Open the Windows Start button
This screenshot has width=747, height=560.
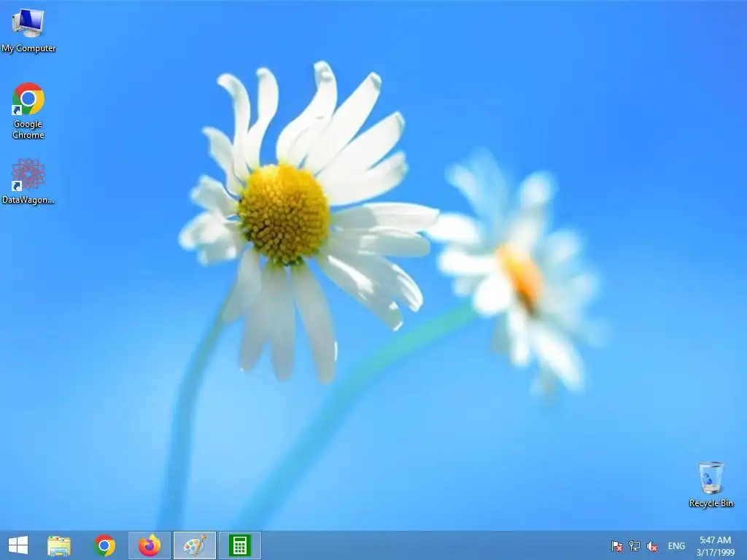18,545
